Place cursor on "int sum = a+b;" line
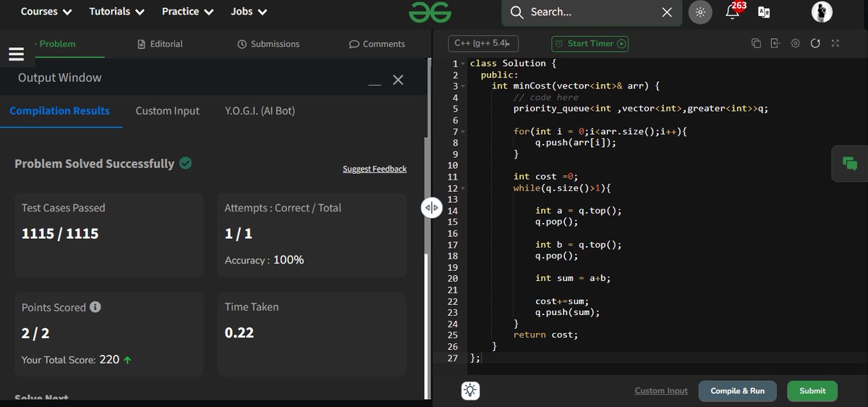This screenshot has width=868, height=407. [x=574, y=278]
